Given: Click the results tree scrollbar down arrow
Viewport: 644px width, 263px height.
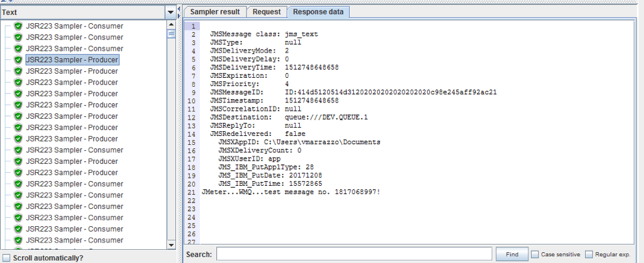Looking at the screenshot, I should coord(172,245).
